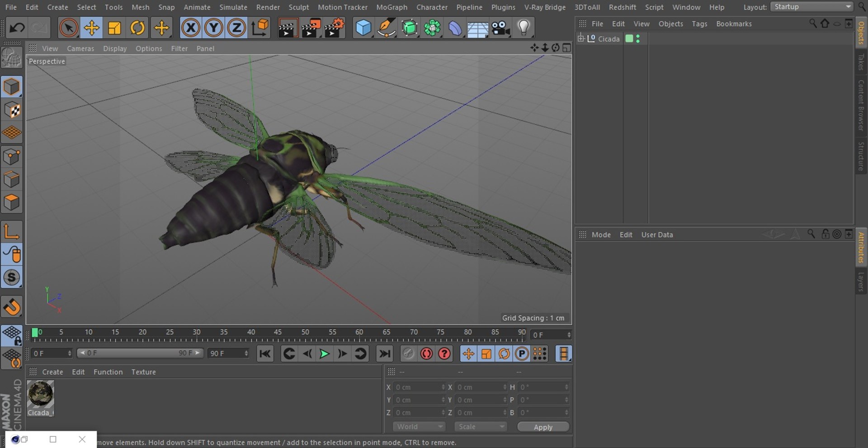
Task: Toggle X-axis lock
Action: click(191, 28)
